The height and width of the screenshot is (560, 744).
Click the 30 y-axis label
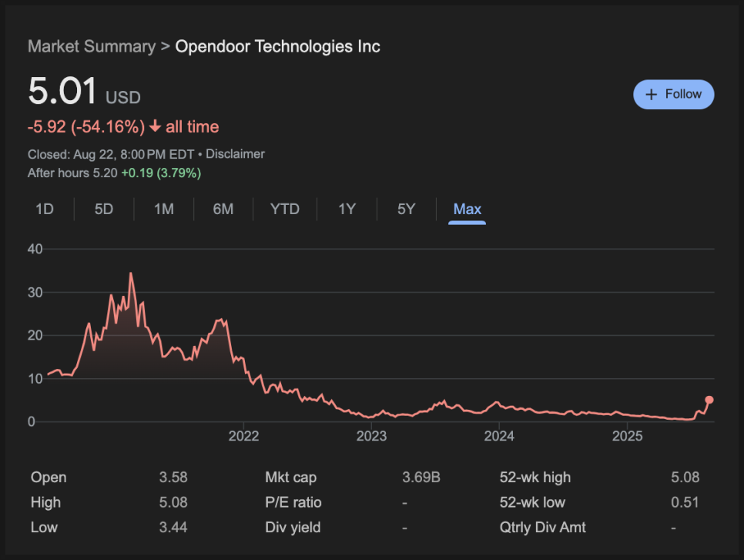pos(35,293)
